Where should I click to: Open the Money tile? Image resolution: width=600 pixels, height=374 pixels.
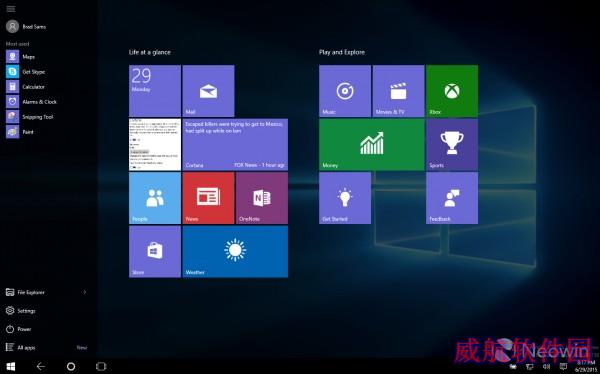pos(372,144)
